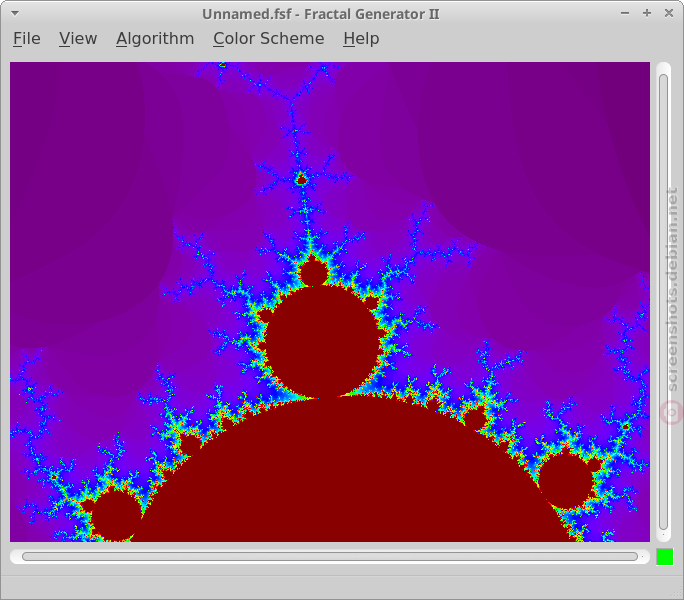Click the vertical scrollbar beside the fractal

click(x=663, y=302)
